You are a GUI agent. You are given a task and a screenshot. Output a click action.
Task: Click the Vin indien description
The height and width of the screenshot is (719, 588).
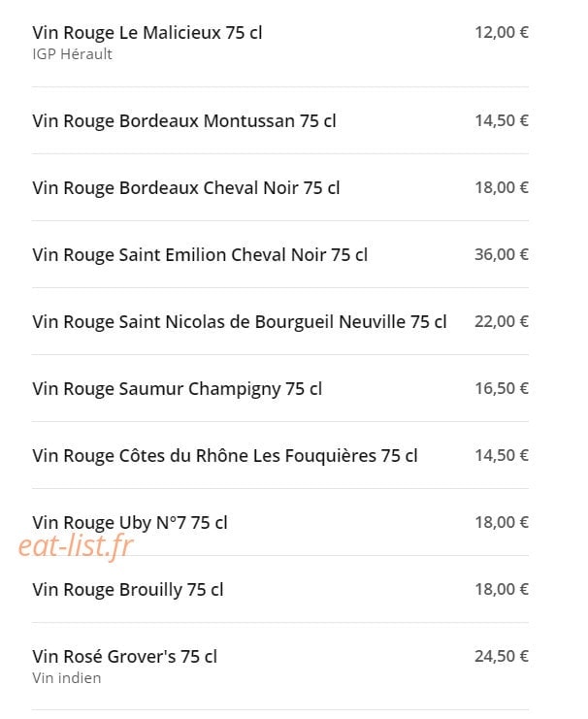pos(67,677)
